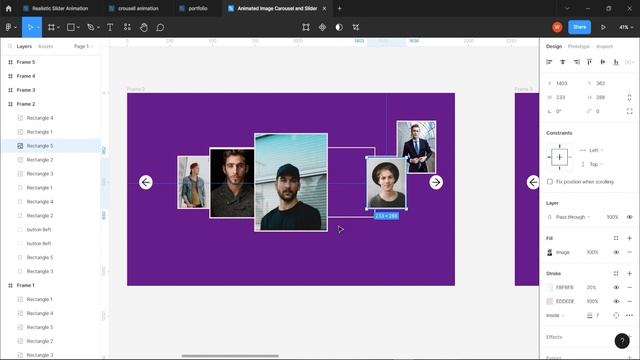The image size is (640, 360).
Task: Align selection to the right
Action: (576, 62)
